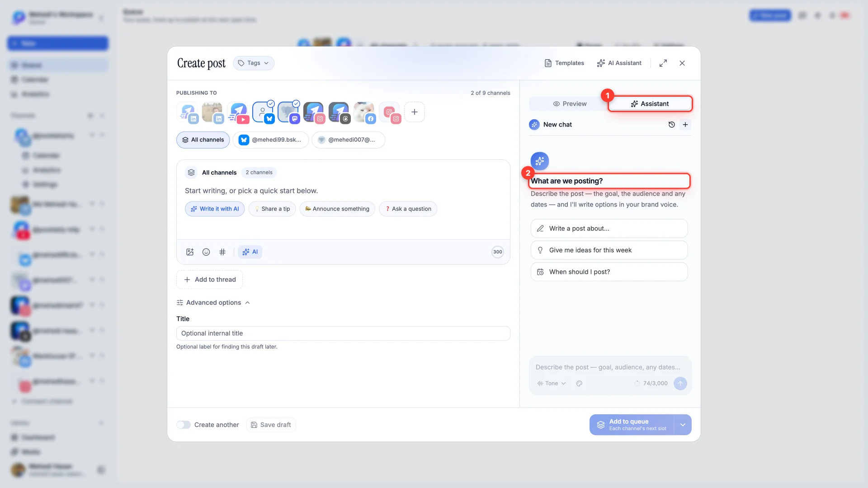Start a new chat with plus icon
This screenshot has width=868, height=488.
click(x=685, y=125)
